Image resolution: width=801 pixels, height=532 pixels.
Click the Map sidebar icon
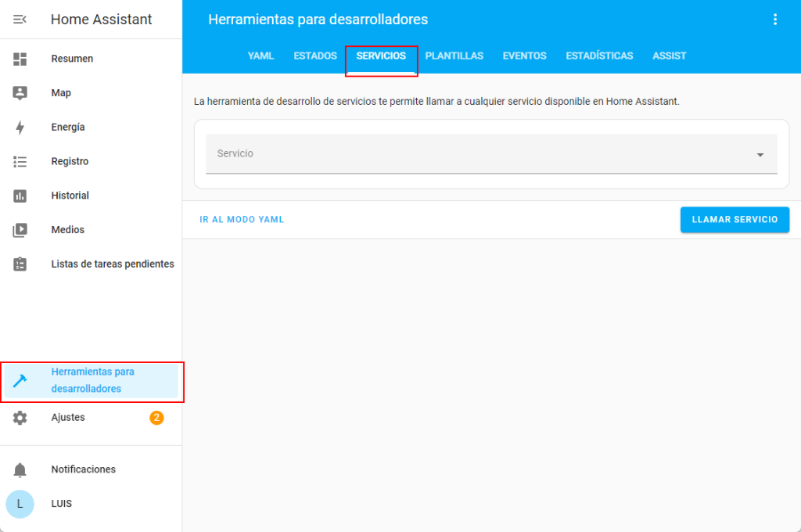tap(20, 93)
